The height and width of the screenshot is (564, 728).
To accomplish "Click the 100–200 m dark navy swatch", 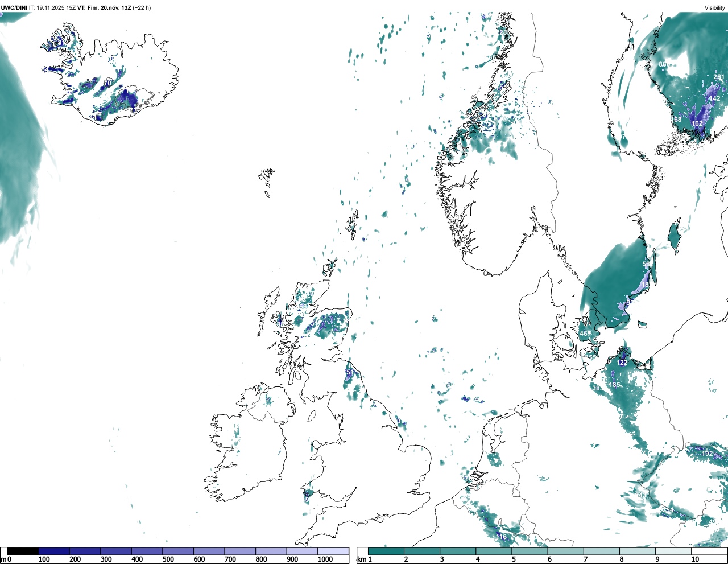I will [x=54, y=551].
